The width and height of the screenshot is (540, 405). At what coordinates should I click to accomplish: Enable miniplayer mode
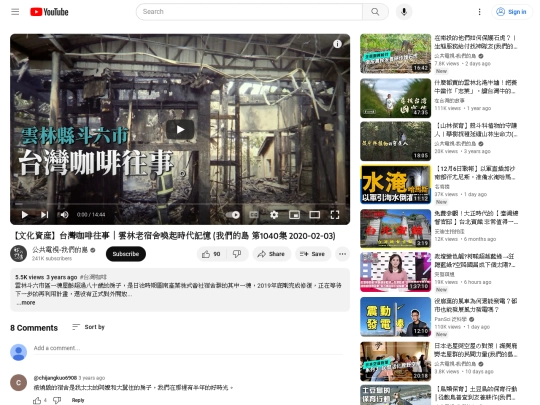294,215
